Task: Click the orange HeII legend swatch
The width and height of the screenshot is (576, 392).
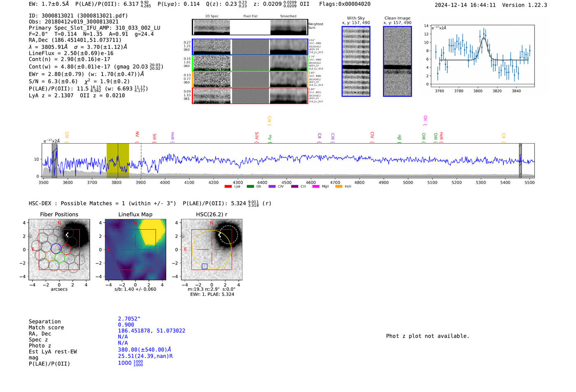Action: click(339, 187)
